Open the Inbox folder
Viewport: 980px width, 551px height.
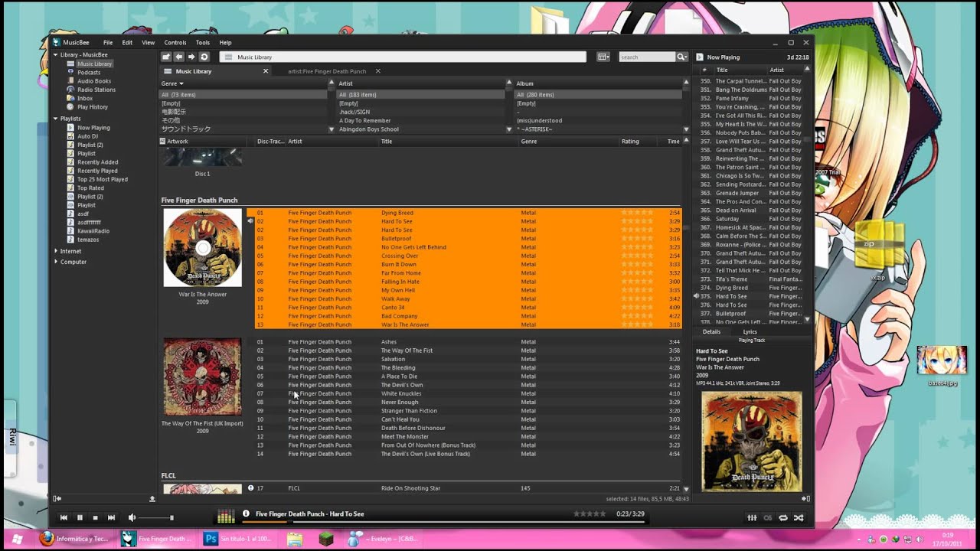point(84,98)
